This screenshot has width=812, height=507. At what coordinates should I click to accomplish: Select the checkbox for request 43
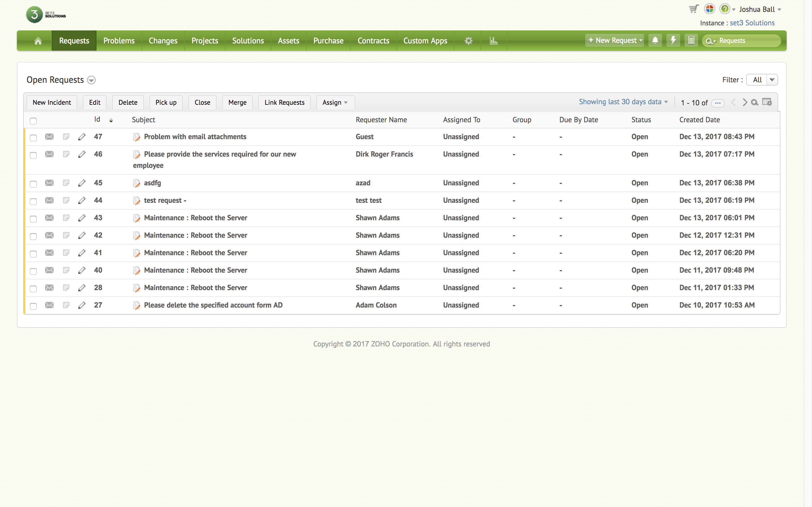(x=33, y=219)
